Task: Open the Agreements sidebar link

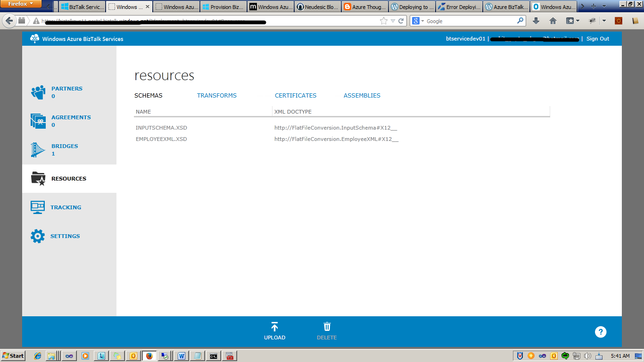Action: click(x=71, y=117)
